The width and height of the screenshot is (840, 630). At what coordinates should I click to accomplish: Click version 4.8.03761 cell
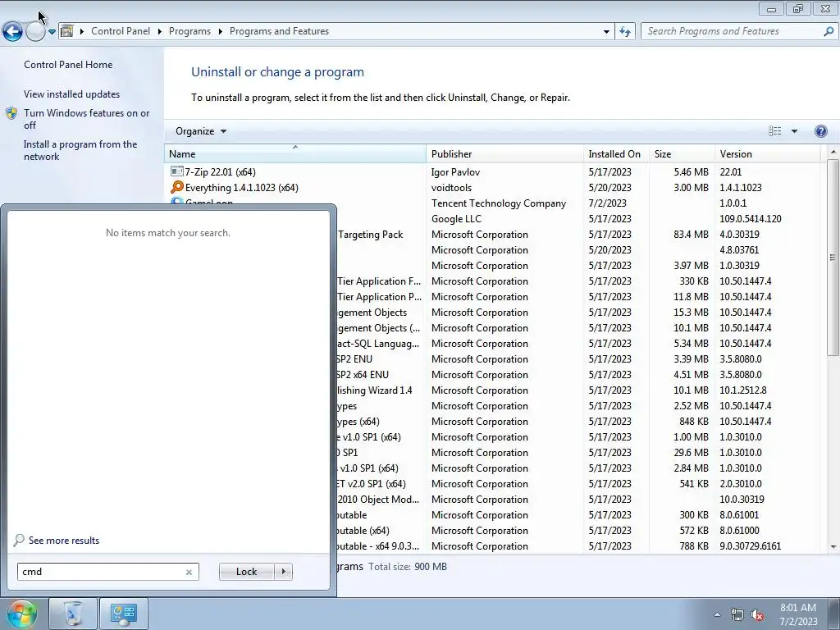[739, 249]
